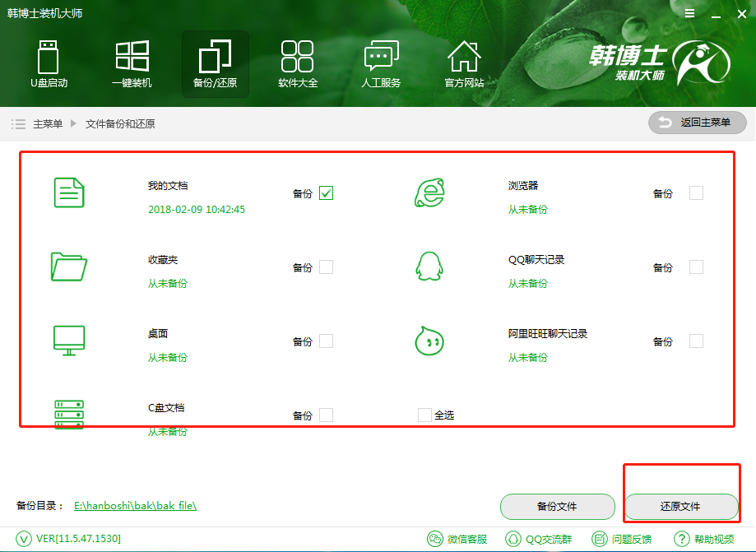The image size is (756, 552).
Task: Click the 返回主菜单 button
Action: [x=697, y=123]
